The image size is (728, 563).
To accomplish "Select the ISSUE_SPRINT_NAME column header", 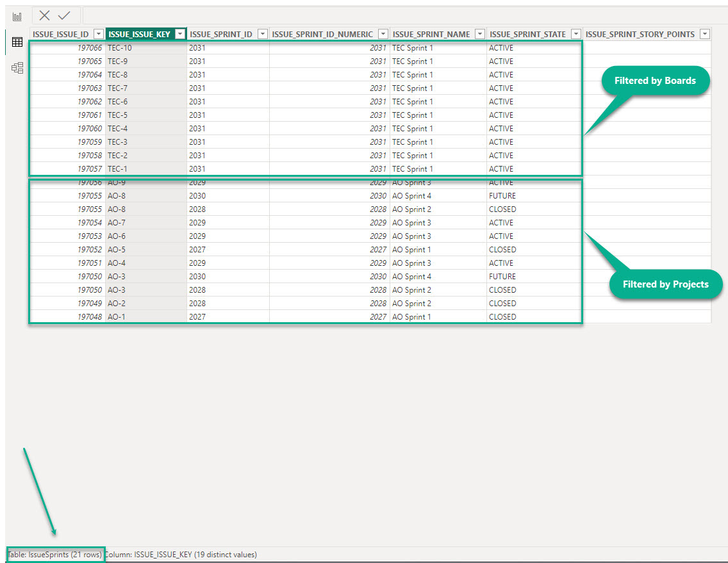I will pyautogui.click(x=431, y=35).
